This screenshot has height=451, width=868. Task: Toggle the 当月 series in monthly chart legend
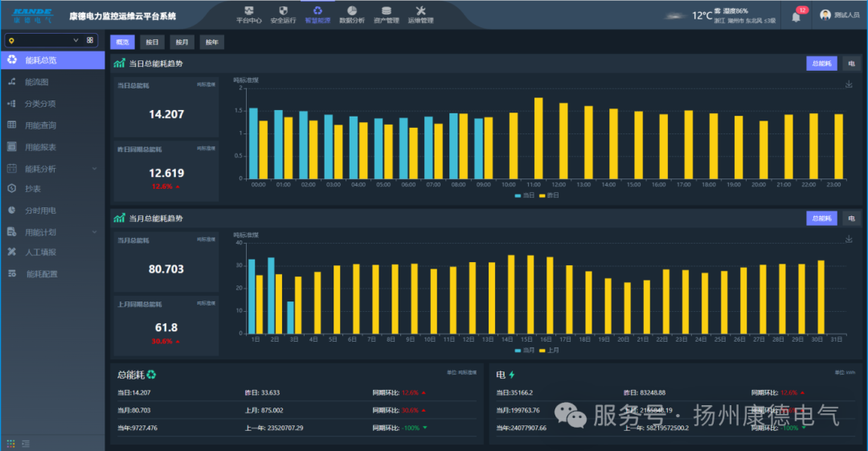tap(524, 351)
